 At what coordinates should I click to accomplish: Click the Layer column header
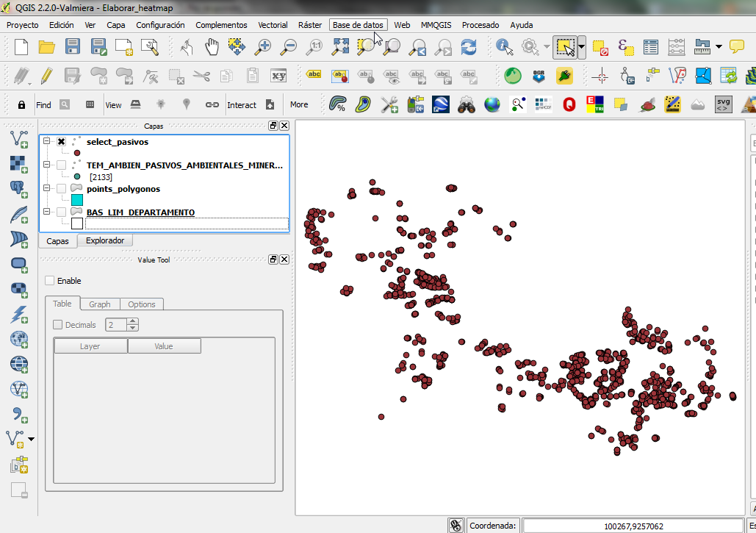point(90,346)
